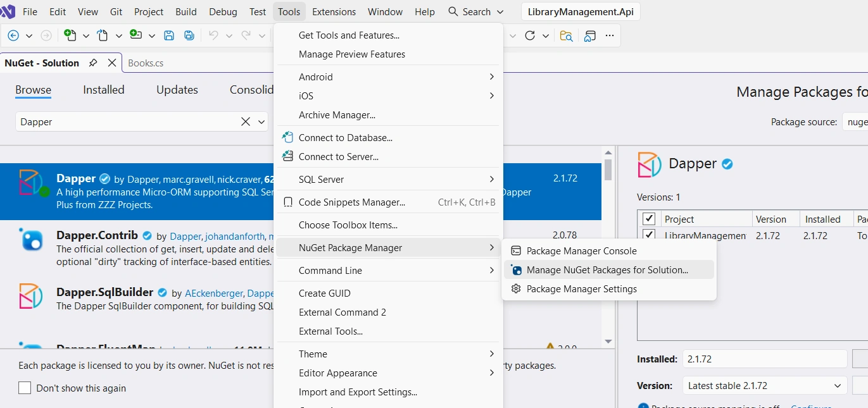Open the Refresh button dropdown arrow
868x408 pixels.
pos(546,35)
